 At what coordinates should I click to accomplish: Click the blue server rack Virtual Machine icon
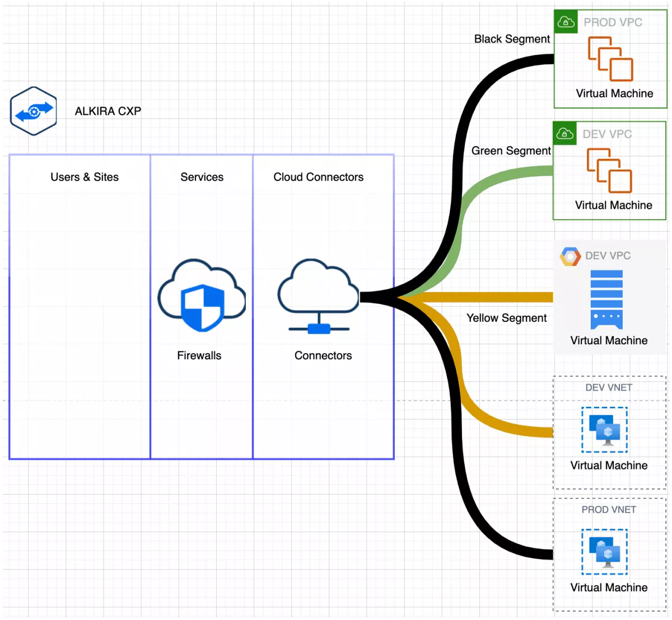coord(608,299)
